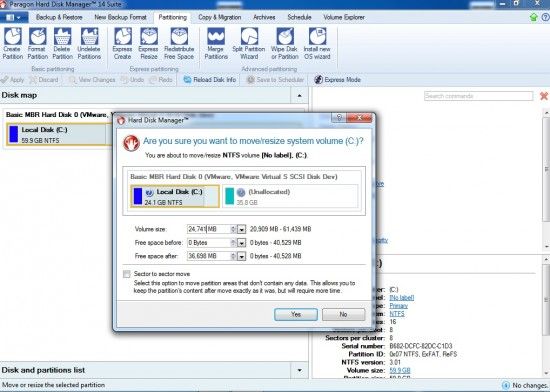
Task: Open Volume size unit dropdown
Action: tap(241, 229)
